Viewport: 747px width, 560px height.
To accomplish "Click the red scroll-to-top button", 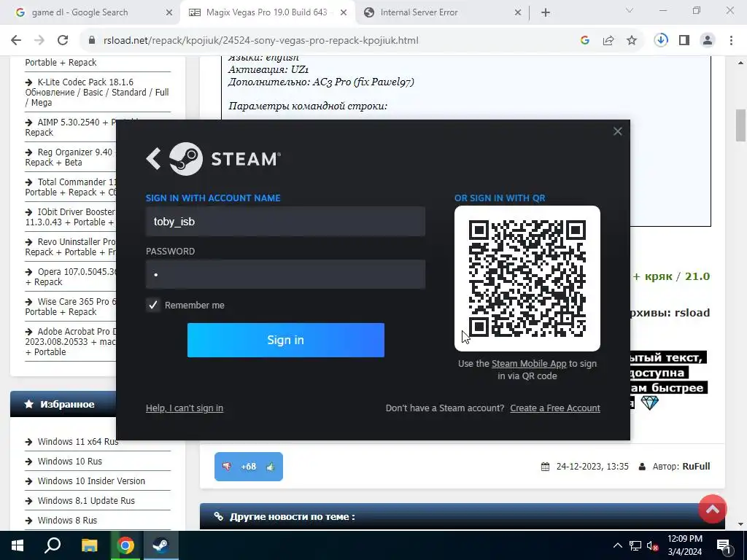I will coord(712,509).
